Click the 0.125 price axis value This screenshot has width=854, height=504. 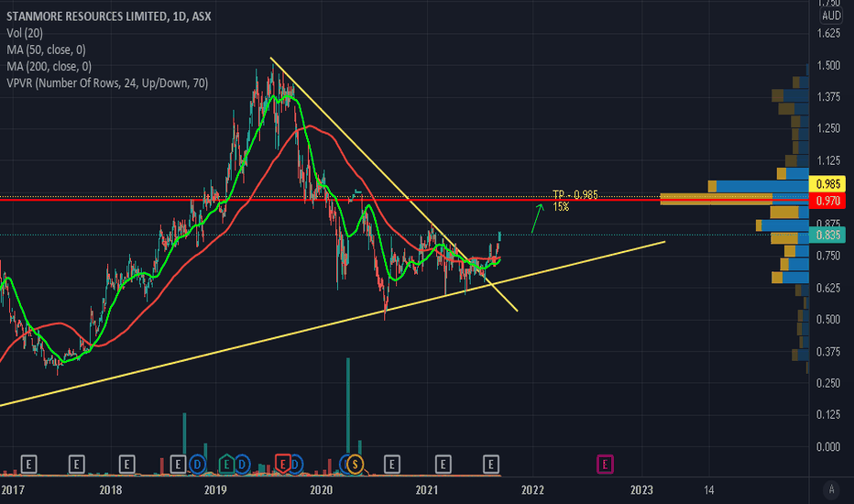(x=828, y=414)
